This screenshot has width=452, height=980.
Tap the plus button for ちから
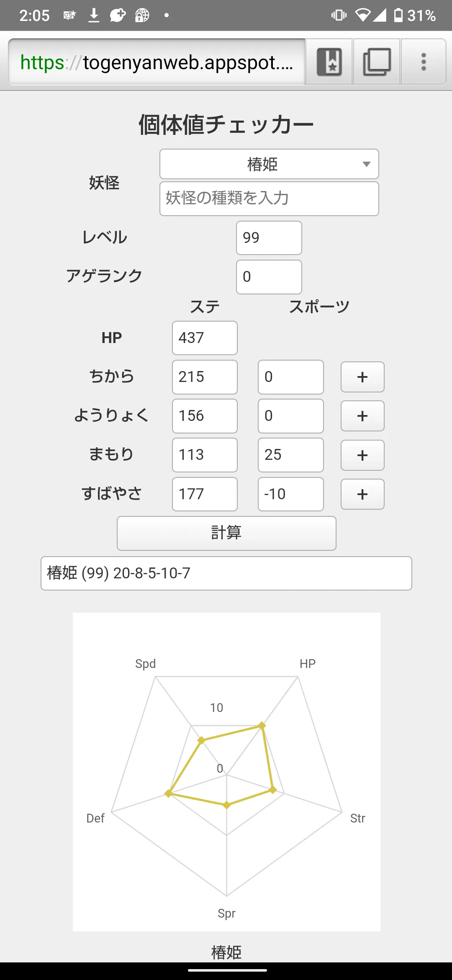(x=362, y=377)
